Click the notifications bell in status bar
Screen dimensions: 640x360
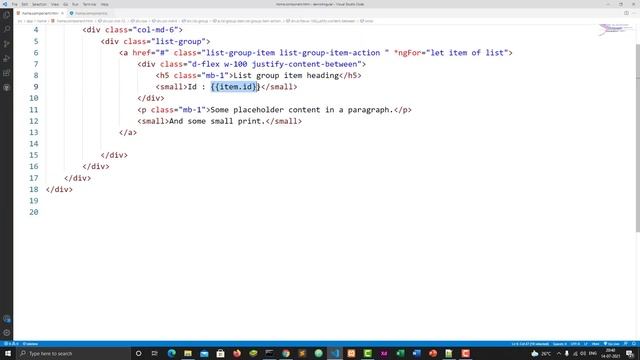634,344
